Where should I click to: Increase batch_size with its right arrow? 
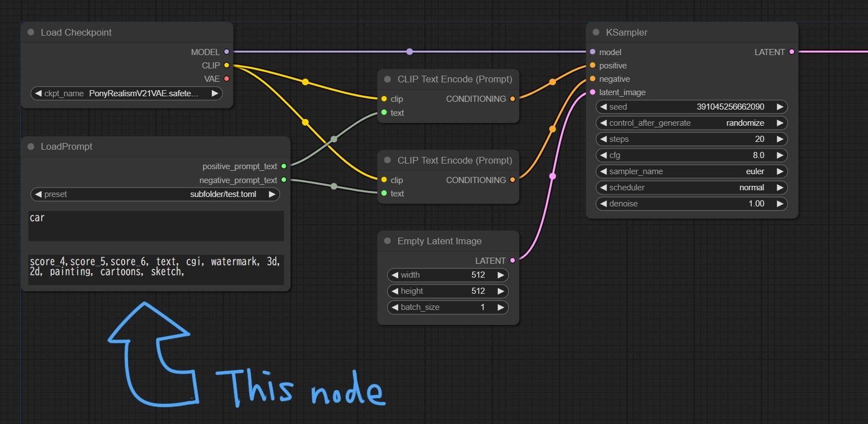click(500, 307)
